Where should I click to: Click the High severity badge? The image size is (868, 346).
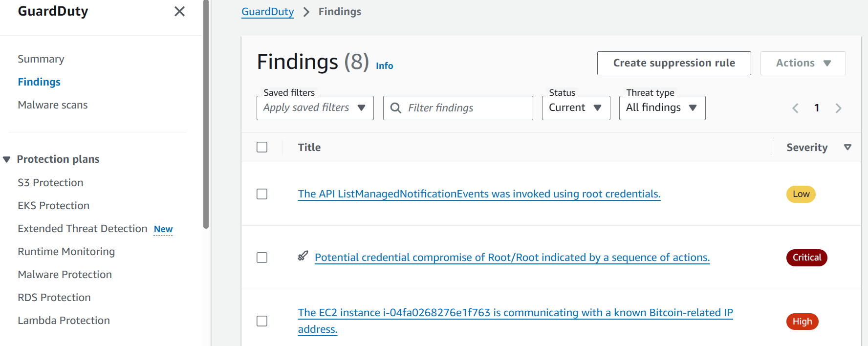tap(803, 322)
